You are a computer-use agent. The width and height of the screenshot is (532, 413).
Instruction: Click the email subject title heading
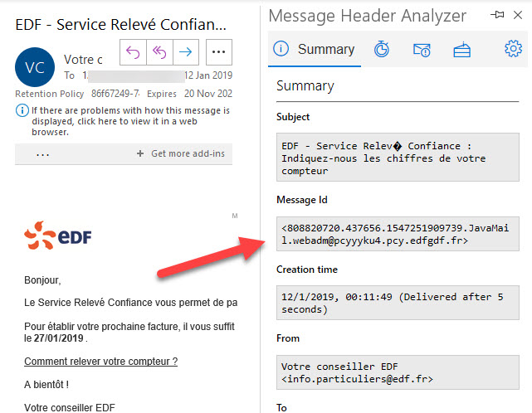(x=121, y=25)
